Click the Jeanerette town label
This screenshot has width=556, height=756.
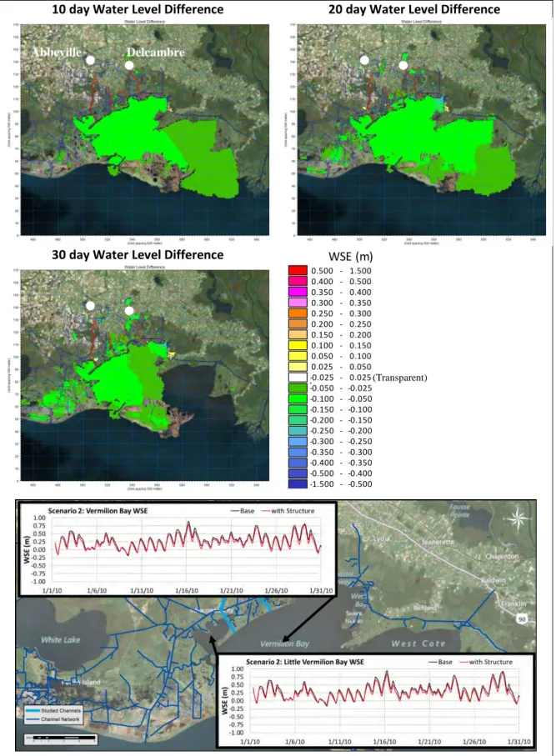point(438,542)
